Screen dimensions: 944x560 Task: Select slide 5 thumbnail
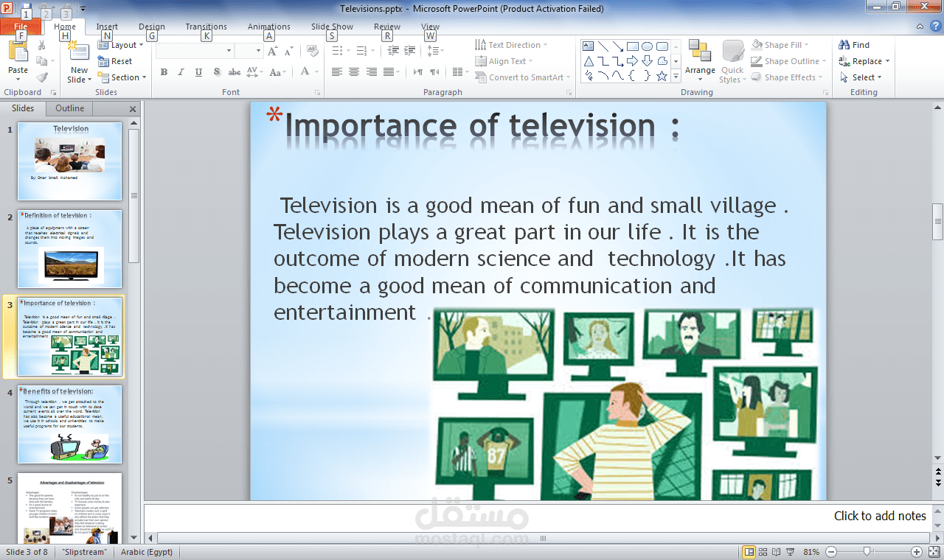coord(69,508)
